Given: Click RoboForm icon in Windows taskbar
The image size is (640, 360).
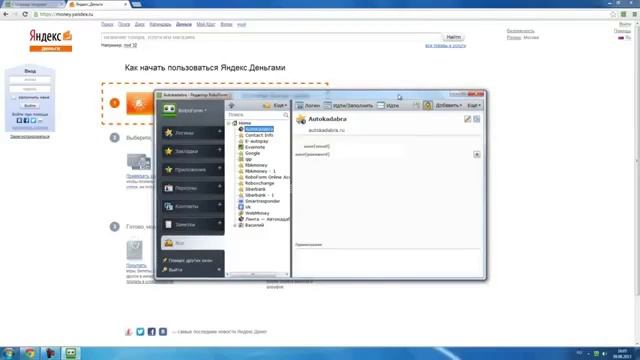Looking at the screenshot, I should (71, 353).
